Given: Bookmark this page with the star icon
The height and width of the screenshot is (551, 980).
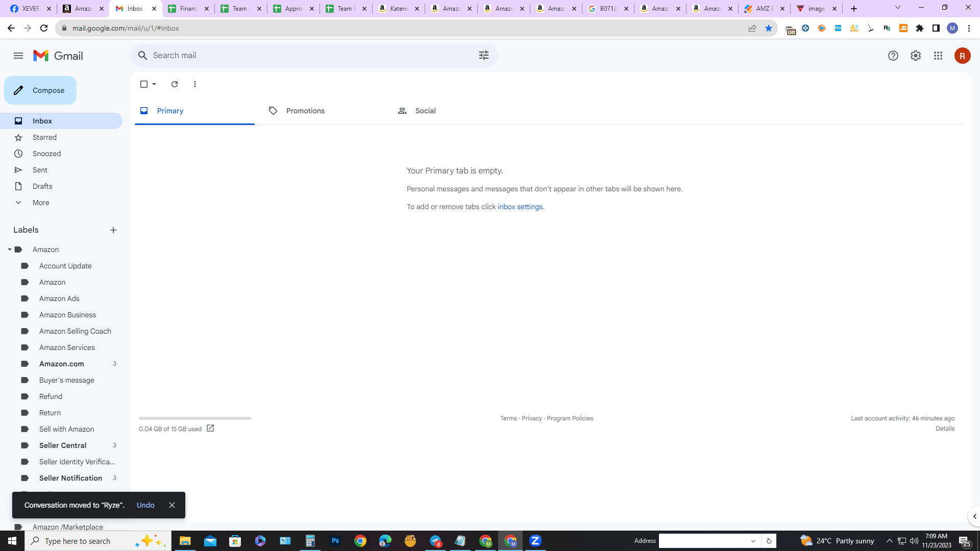Looking at the screenshot, I should pos(769,28).
